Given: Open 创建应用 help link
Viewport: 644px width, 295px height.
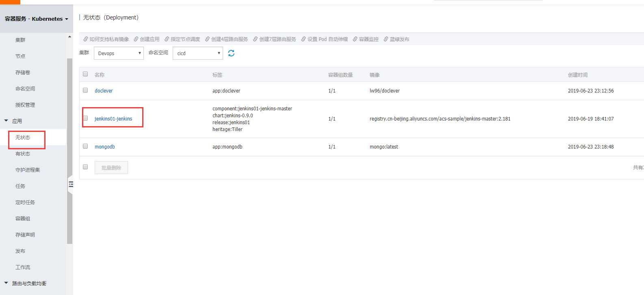Looking at the screenshot, I should point(147,39).
